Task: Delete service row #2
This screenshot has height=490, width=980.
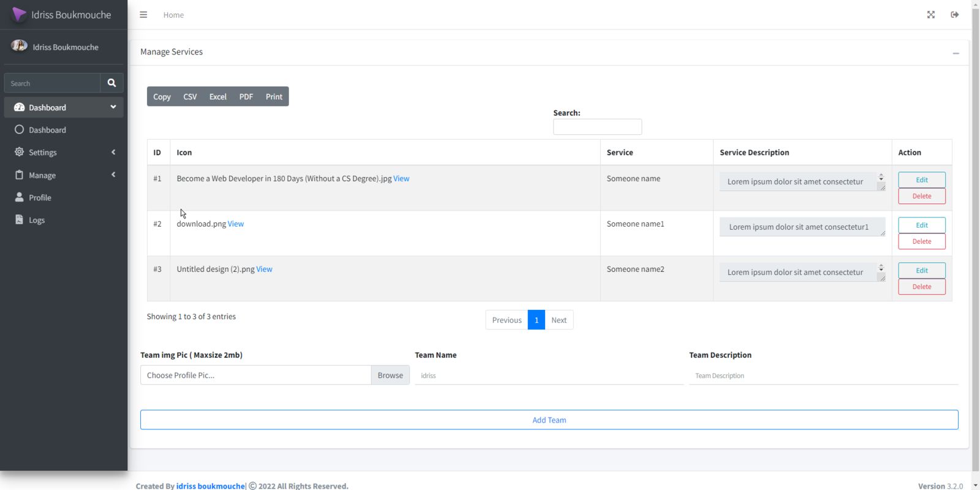Action: (x=921, y=241)
